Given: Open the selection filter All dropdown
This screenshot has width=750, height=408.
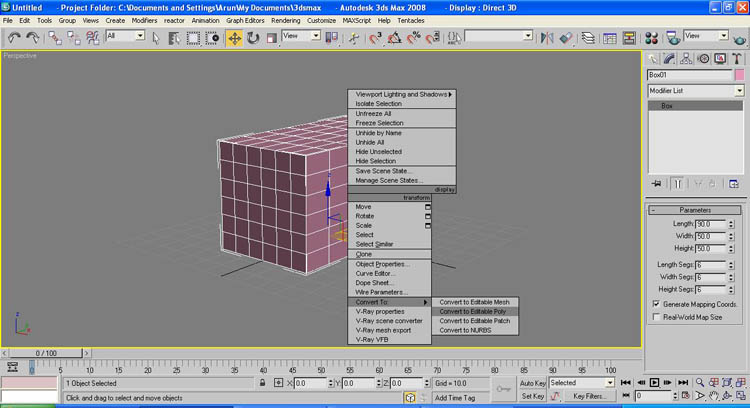Looking at the screenshot, I should [x=125, y=36].
